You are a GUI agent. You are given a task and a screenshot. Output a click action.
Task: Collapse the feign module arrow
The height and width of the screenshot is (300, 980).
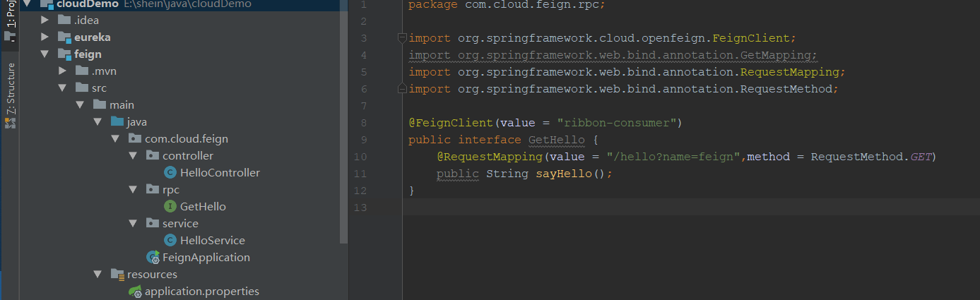coord(45,54)
